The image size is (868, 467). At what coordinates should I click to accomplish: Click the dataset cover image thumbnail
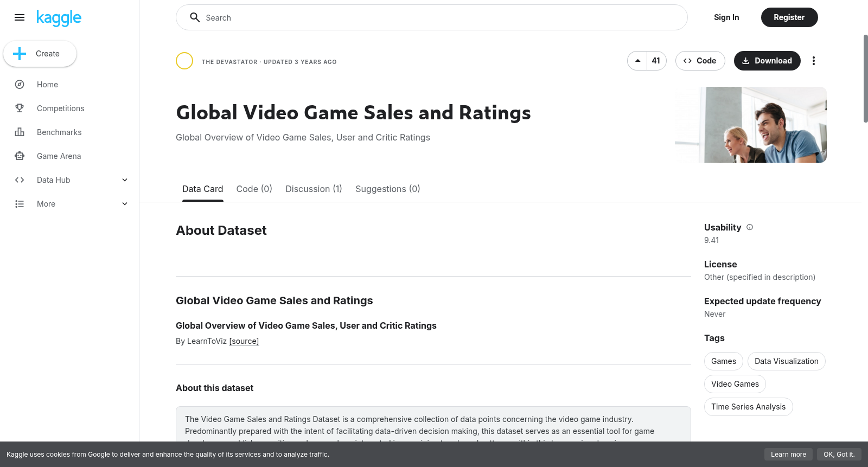click(751, 125)
